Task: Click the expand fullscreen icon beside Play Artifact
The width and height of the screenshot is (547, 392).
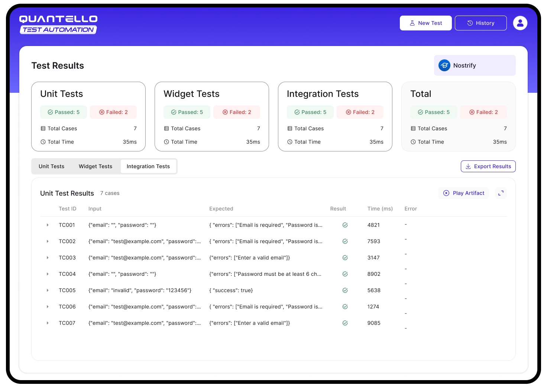Action: 501,193
